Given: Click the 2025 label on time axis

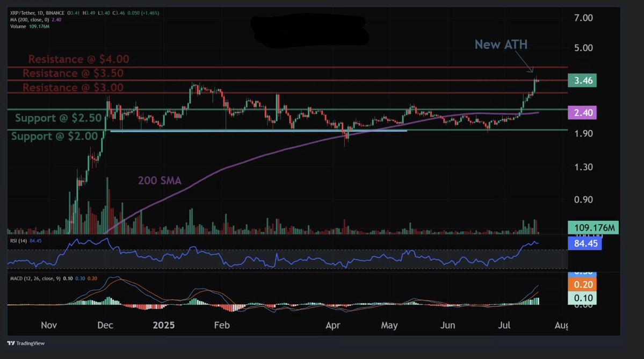Looking at the screenshot, I should click(x=163, y=325).
